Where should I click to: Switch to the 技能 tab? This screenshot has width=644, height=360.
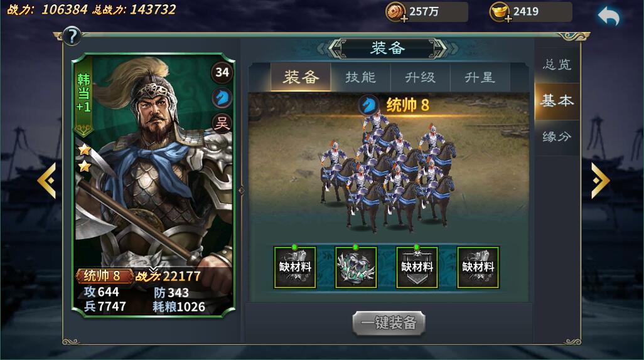(361, 77)
